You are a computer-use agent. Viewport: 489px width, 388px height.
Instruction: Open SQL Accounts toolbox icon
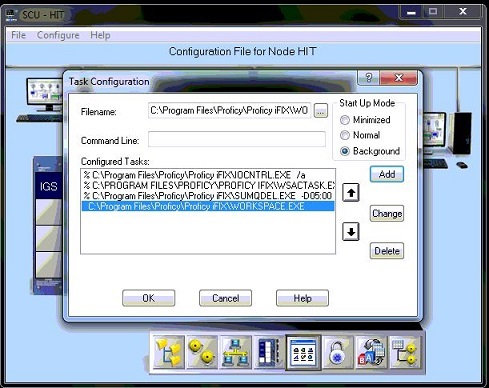[371, 353]
